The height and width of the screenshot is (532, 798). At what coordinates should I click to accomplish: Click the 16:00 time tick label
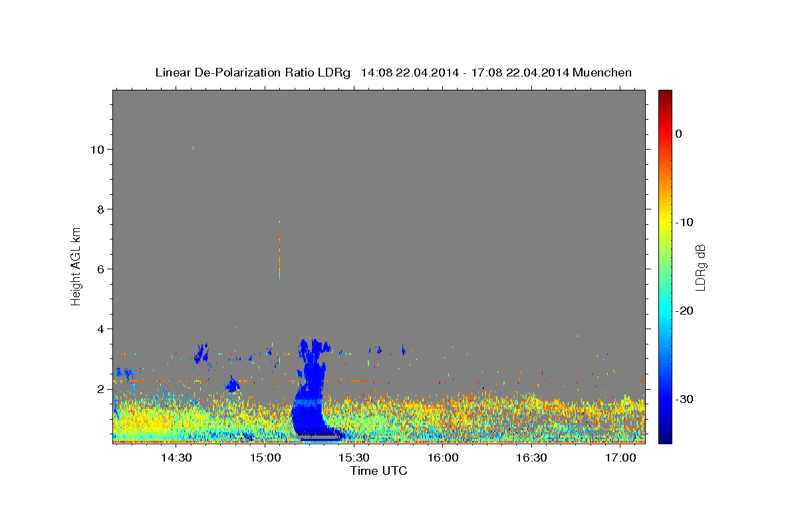click(x=443, y=458)
